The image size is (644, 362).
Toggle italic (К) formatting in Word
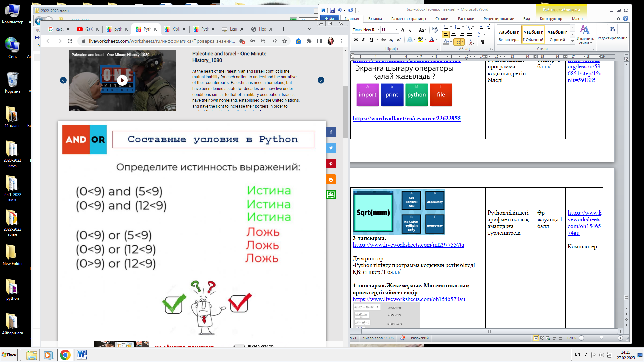click(364, 39)
